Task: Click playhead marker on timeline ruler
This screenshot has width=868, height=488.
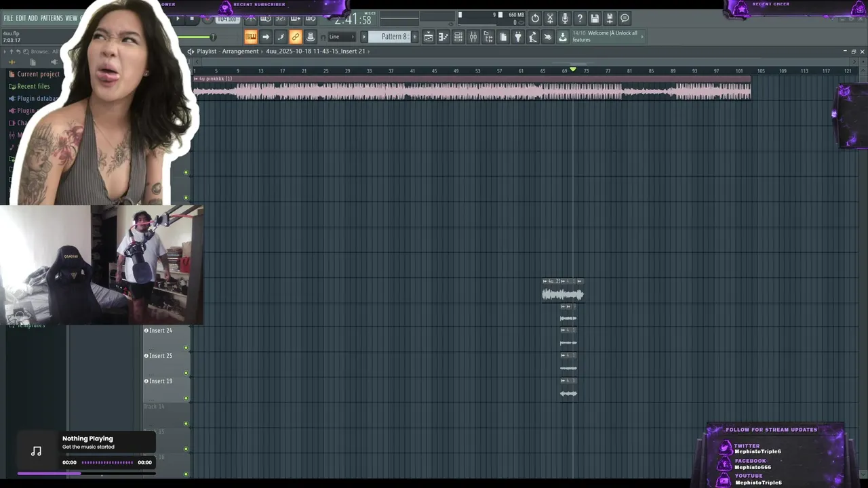Action: click(x=573, y=70)
